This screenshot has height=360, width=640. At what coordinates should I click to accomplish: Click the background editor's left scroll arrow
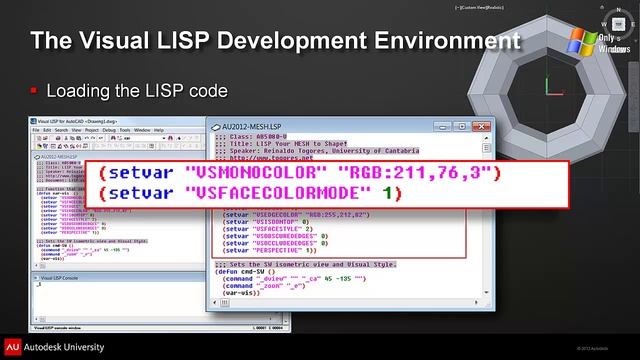[x=36, y=265]
